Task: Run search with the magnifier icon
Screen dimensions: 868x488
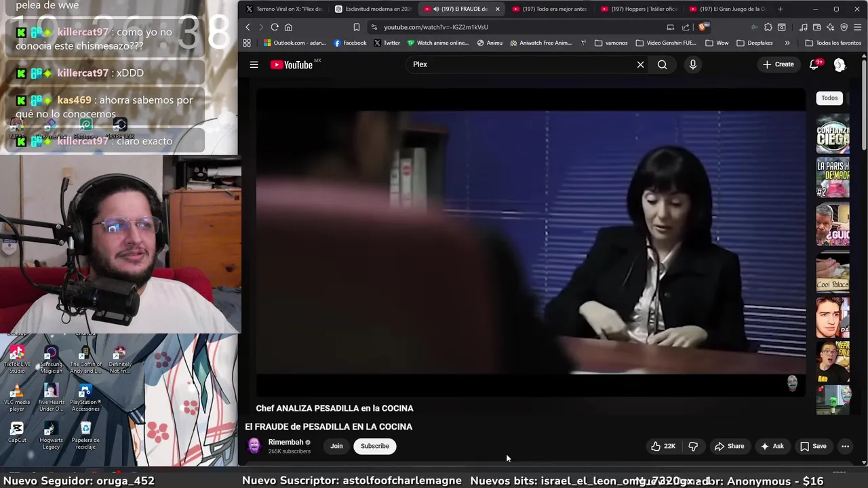Action: [662, 64]
